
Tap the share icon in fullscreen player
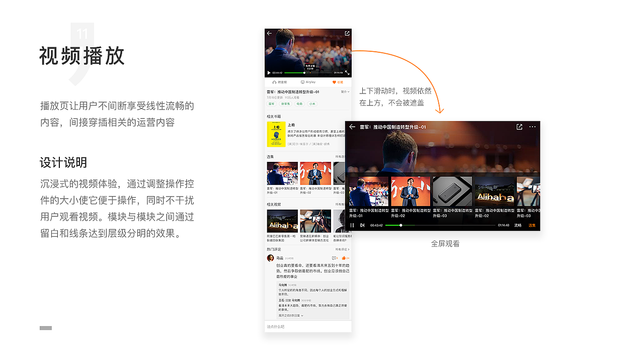pyautogui.click(x=519, y=127)
